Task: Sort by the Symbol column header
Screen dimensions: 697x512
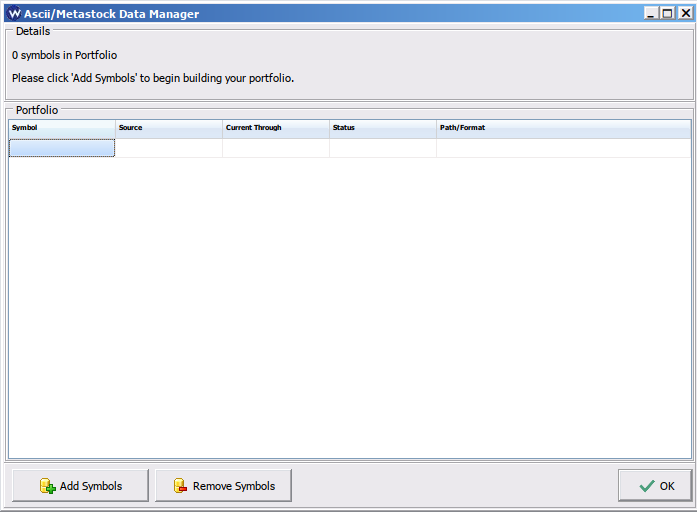Action: [62, 128]
